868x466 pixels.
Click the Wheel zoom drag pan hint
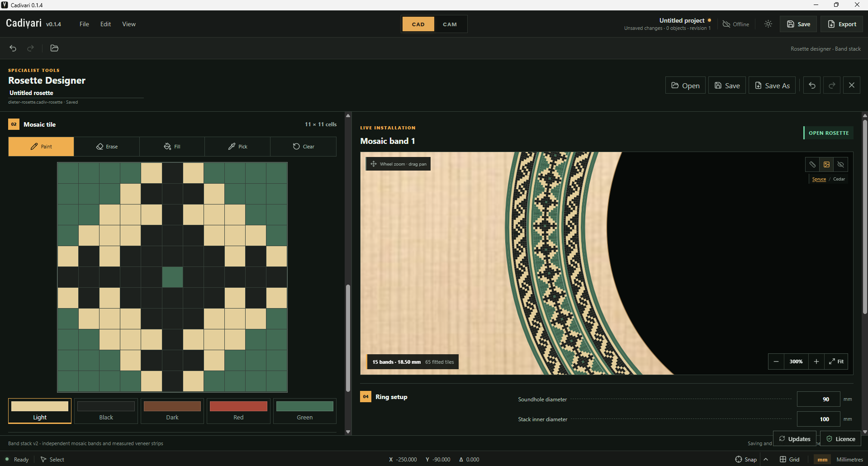coord(398,164)
